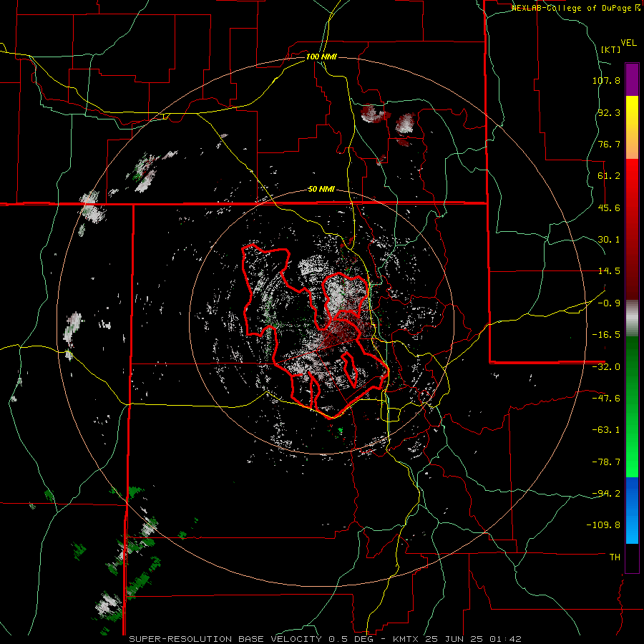
Task: Pick the purple top segment of color bar
Action: pos(632,79)
